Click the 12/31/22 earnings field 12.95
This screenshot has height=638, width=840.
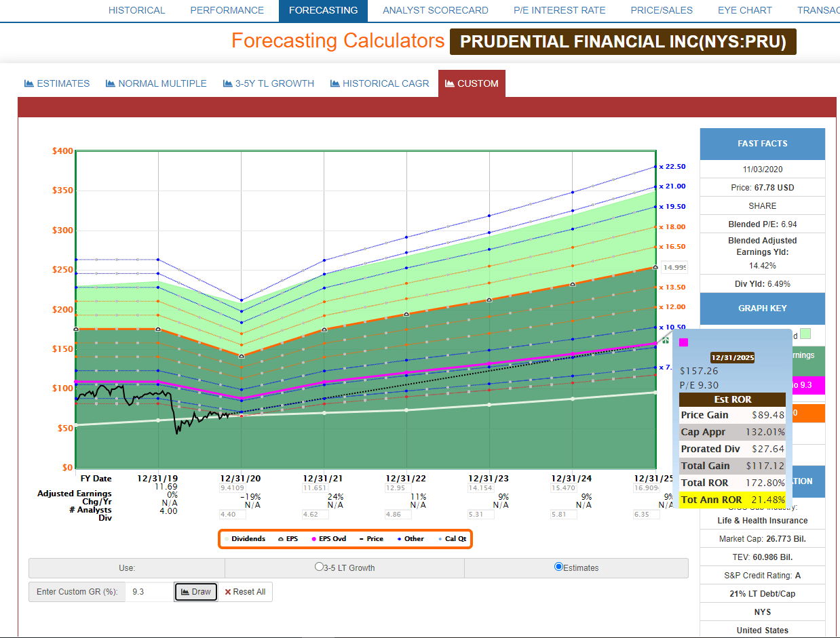coord(397,487)
